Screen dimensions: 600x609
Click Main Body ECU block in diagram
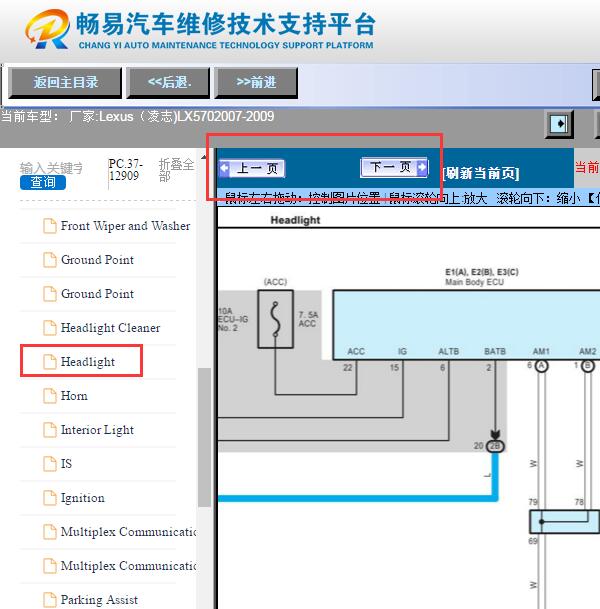coord(466,325)
